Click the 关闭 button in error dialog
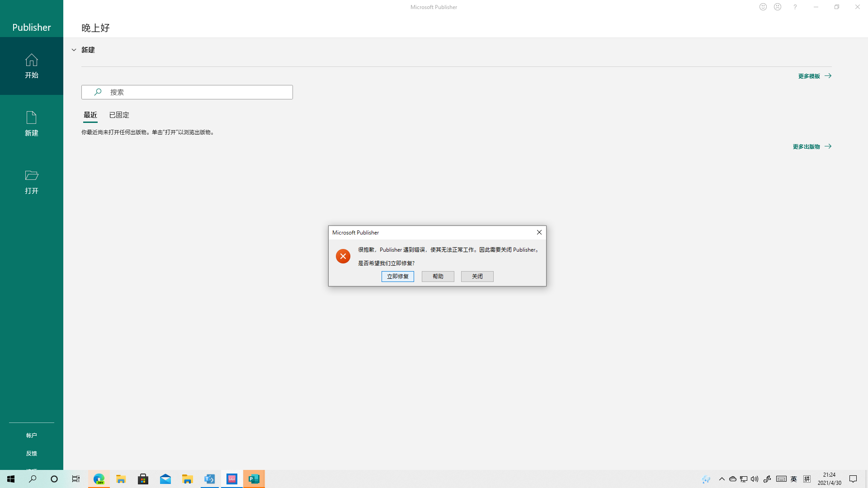 477,277
